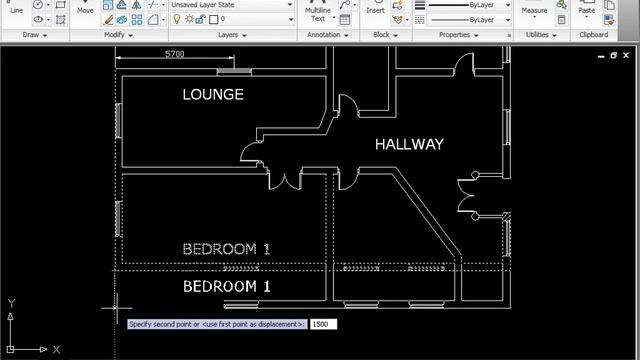Click the Rotate modify icon
This screenshot has width=640, height=360.
(x=122, y=5)
